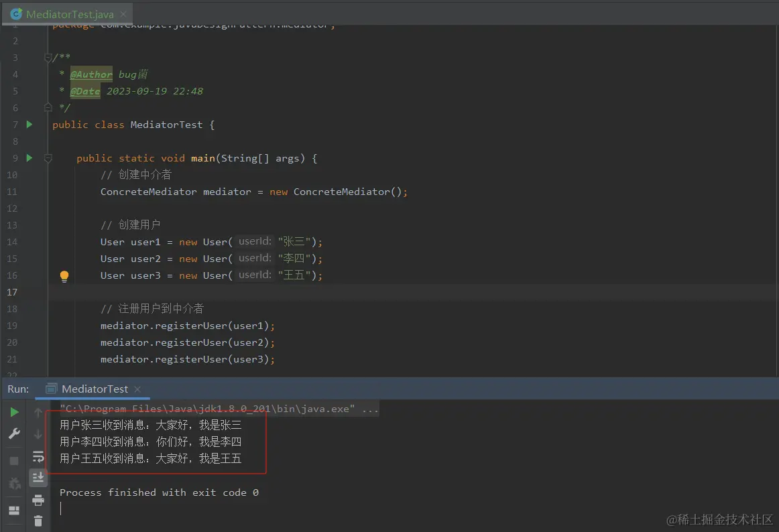Toggle soft-wrap in the console output

38,456
